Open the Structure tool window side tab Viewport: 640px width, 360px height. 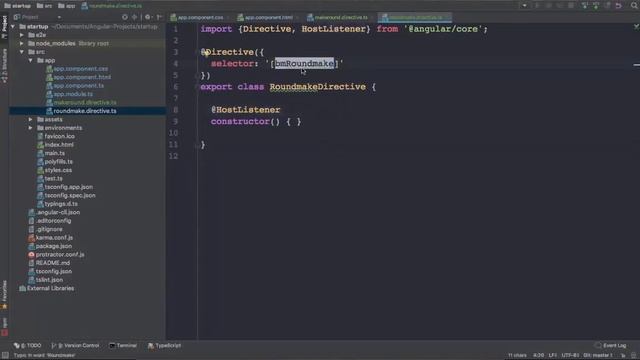(x=4, y=65)
